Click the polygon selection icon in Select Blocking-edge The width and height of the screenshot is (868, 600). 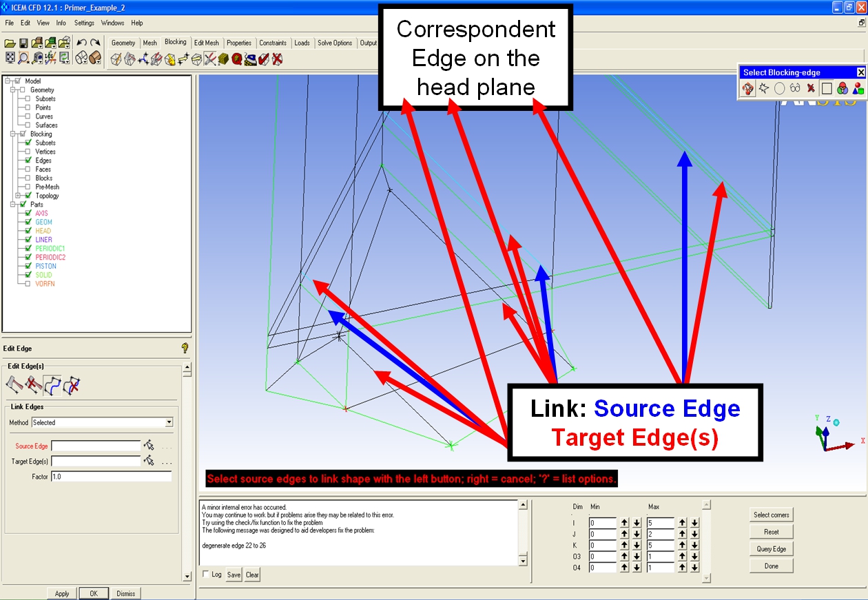[x=763, y=88]
